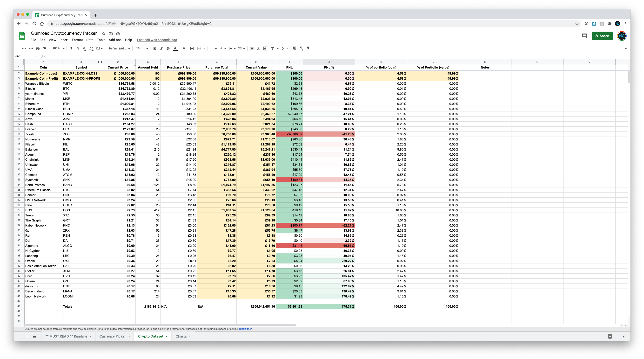Open the functions menu

[x=283, y=48]
